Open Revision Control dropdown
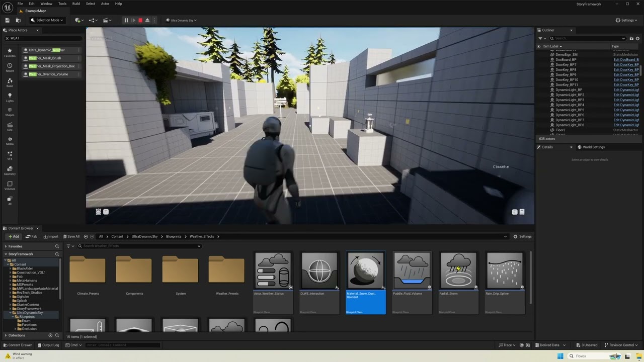The height and width of the screenshot is (362, 644). tap(622, 345)
